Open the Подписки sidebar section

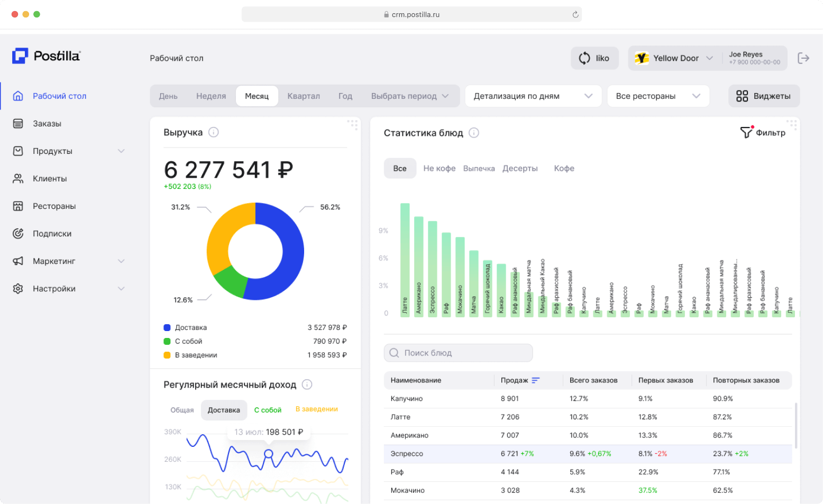[x=52, y=234]
